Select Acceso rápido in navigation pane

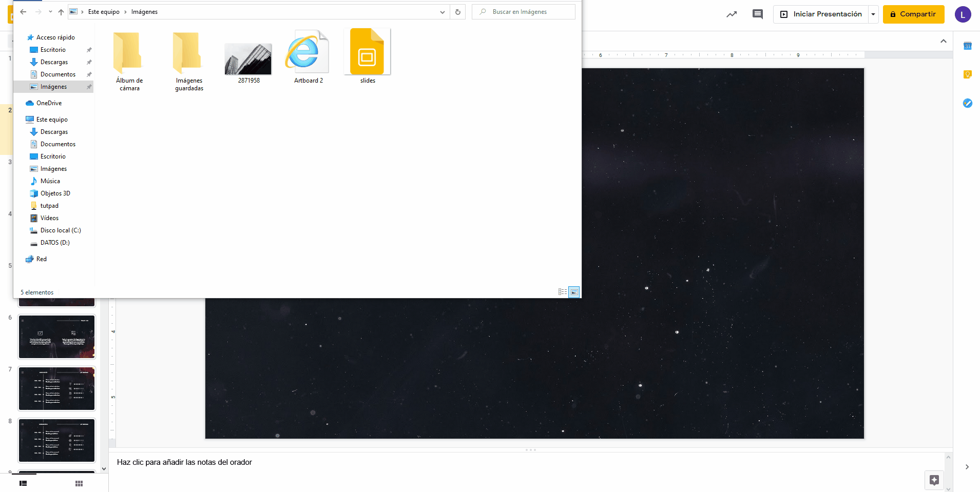(x=55, y=37)
